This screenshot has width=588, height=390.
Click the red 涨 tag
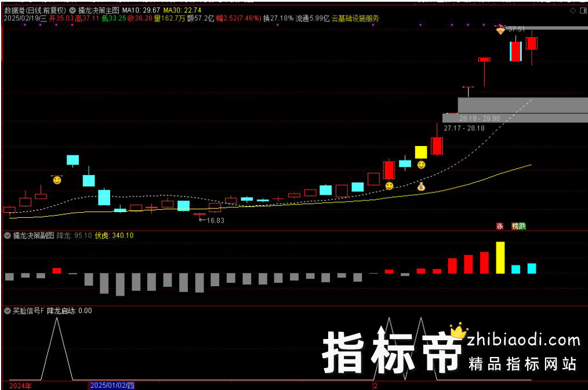pos(499,226)
